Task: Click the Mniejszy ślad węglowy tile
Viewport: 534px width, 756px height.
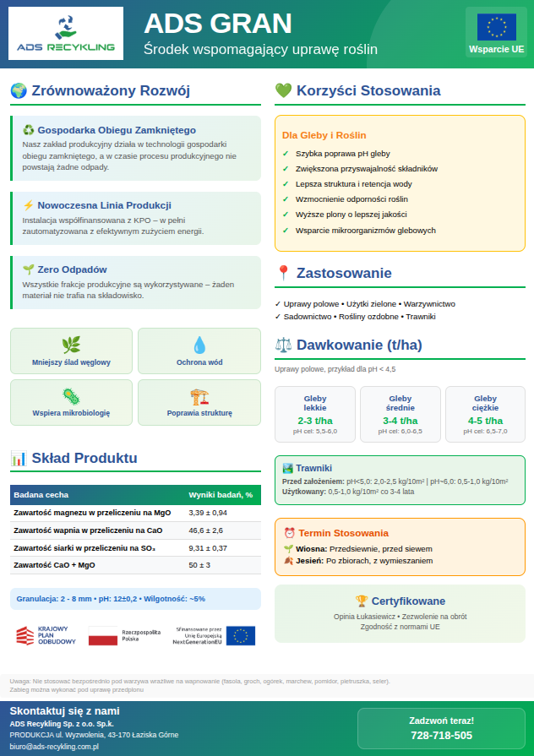Action: click(71, 351)
